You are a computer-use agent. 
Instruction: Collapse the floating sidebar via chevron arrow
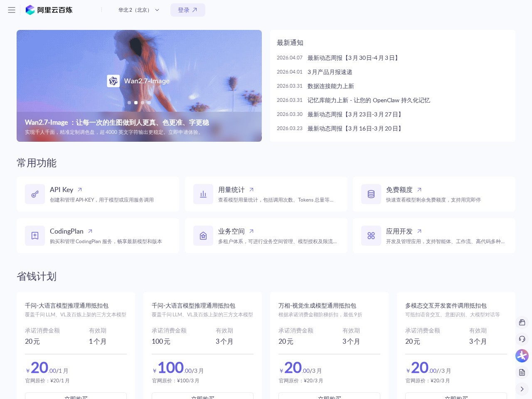click(x=522, y=389)
